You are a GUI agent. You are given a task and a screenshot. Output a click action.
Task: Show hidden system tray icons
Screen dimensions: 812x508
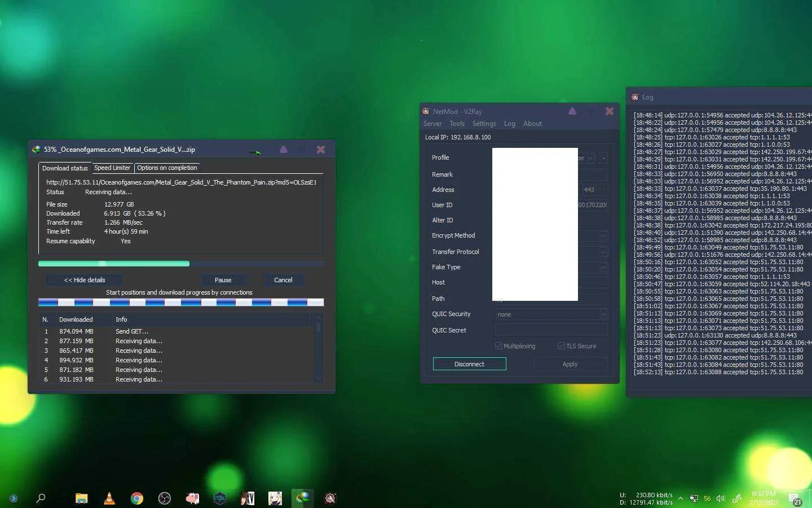click(681, 498)
